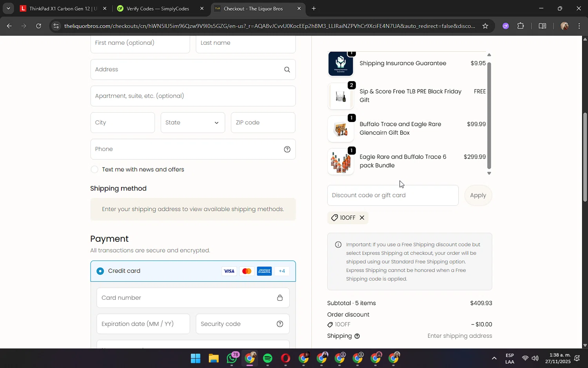The width and height of the screenshot is (588, 368).
Task: Open the Opera browser in taskbar
Action: pos(285,358)
